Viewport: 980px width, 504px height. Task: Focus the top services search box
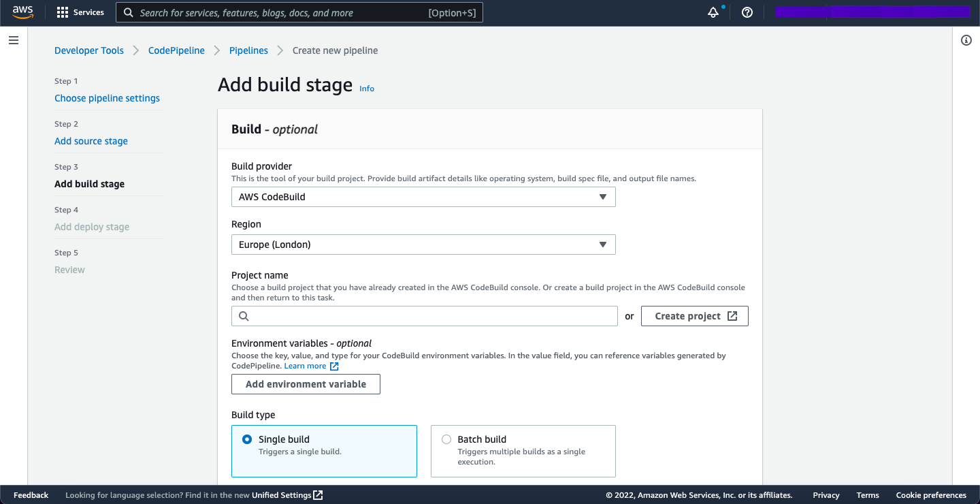coord(299,12)
